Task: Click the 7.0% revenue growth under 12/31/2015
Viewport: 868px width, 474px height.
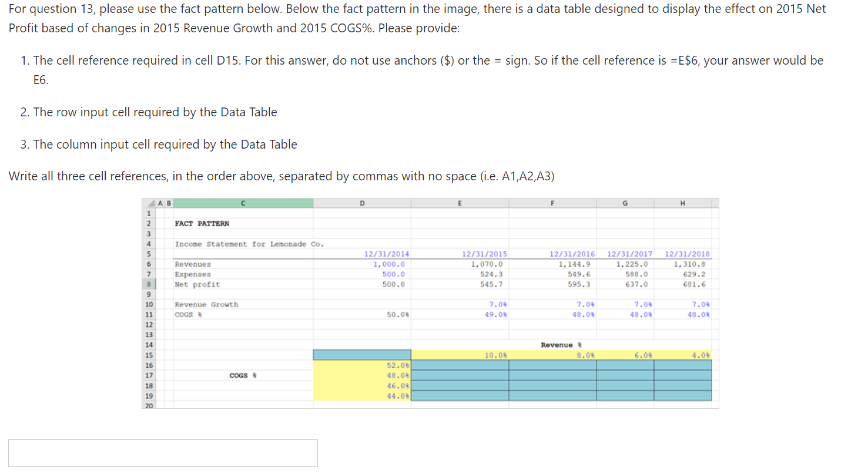Action: tap(498, 304)
